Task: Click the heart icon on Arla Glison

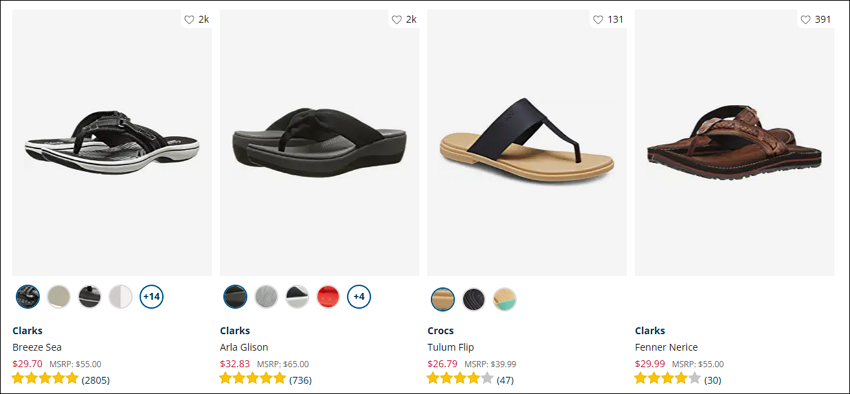Action: [396, 20]
